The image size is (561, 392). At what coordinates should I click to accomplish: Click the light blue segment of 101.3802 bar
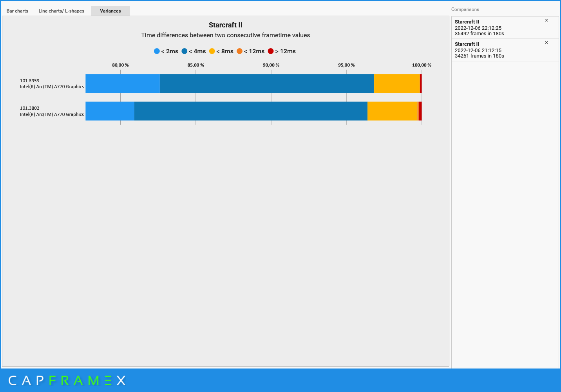tap(110, 111)
